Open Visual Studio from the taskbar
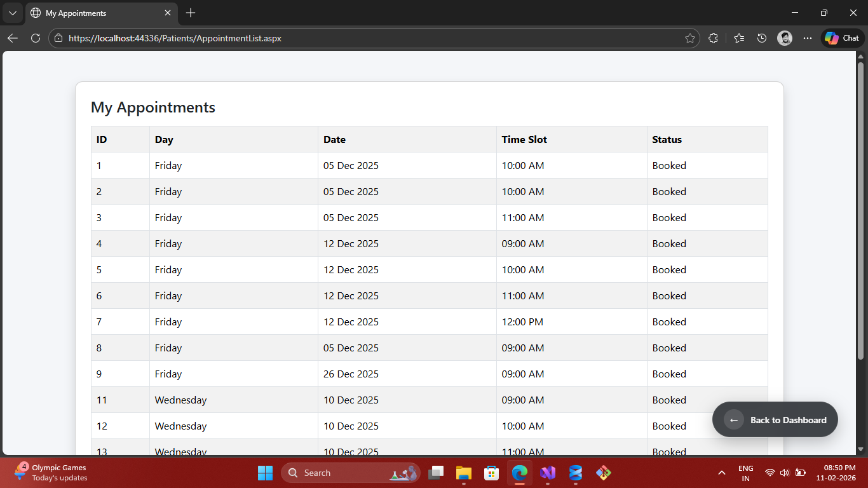Image resolution: width=868 pixels, height=488 pixels. (x=548, y=473)
